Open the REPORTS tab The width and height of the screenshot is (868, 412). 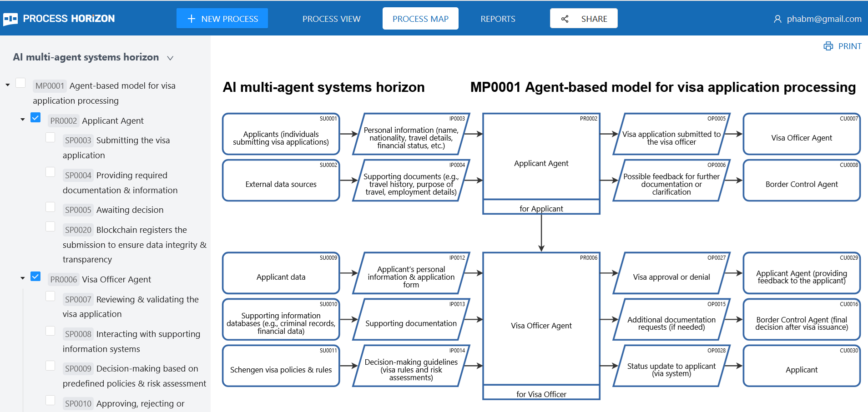click(498, 19)
